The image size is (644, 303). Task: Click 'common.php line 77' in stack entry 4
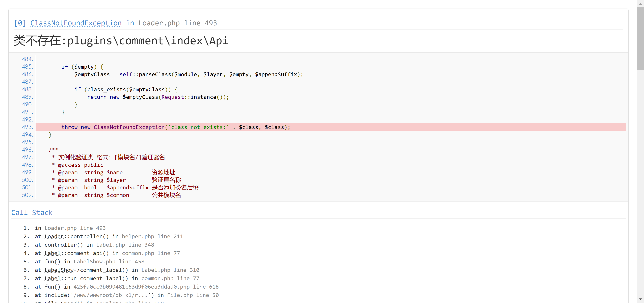151,253
